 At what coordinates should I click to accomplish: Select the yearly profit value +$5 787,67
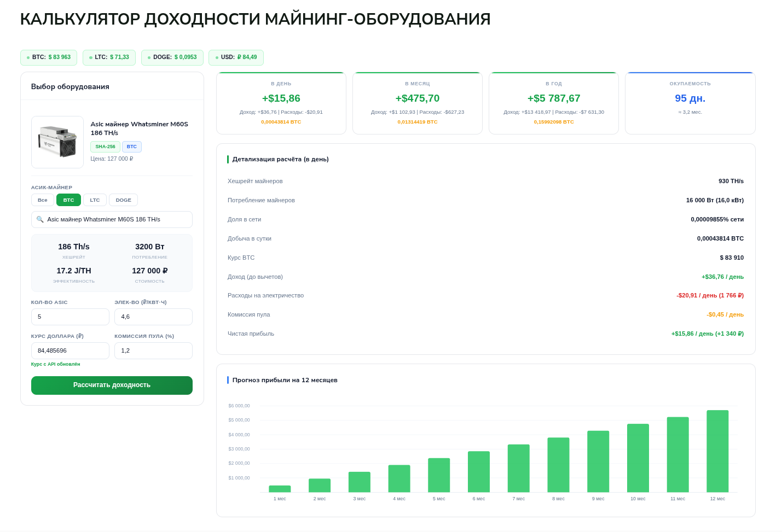tap(554, 98)
